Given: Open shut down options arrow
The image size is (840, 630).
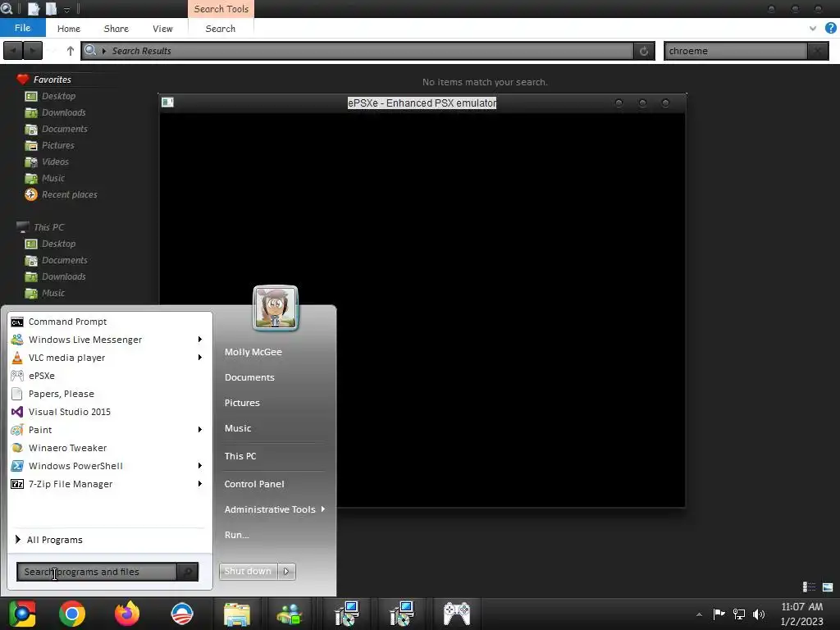Looking at the screenshot, I should click(286, 572).
